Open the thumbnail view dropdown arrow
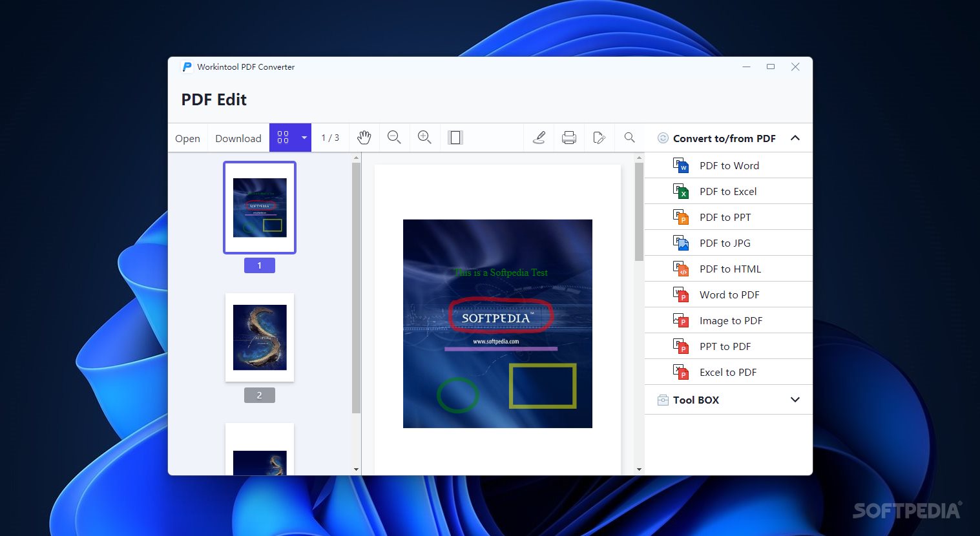This screenshot has height=536, width=980. pyautogui.click(x=304, y=138)
